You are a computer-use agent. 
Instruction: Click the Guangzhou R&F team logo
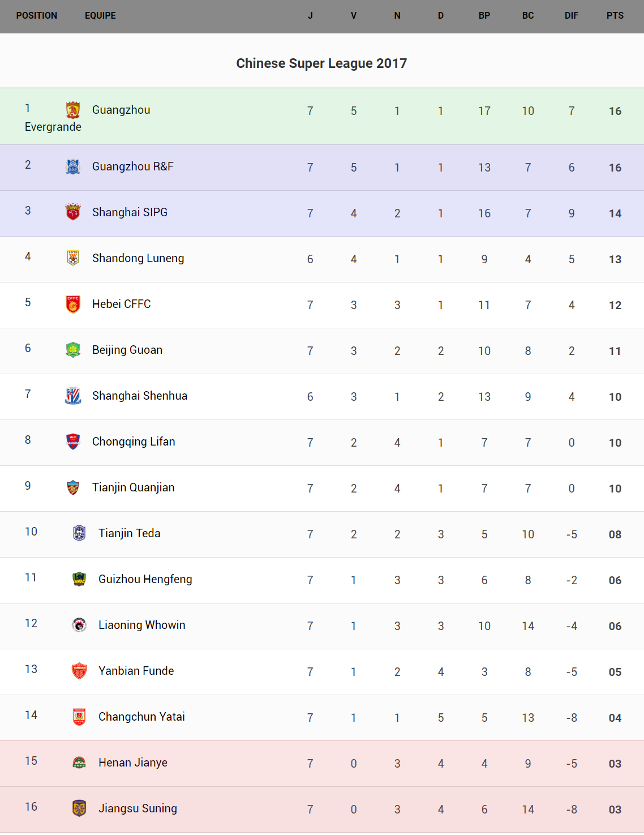pos(73,166)
